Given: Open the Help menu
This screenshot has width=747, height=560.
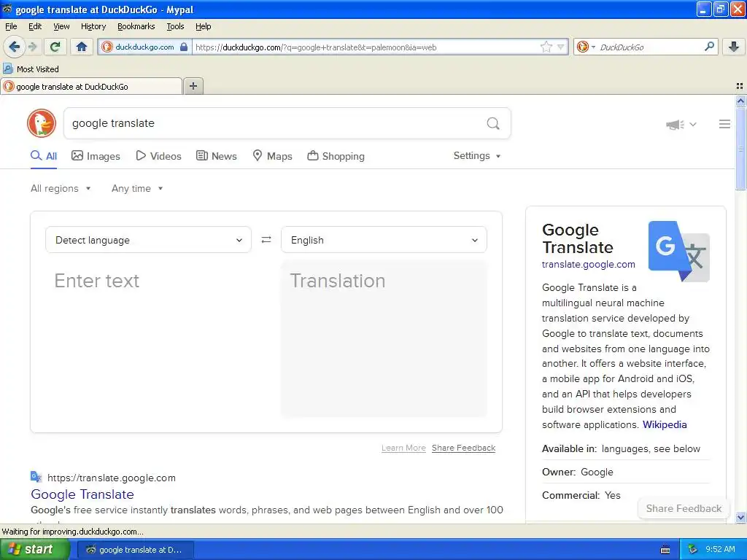Looking at the screenshot, I should pos(203,27).
